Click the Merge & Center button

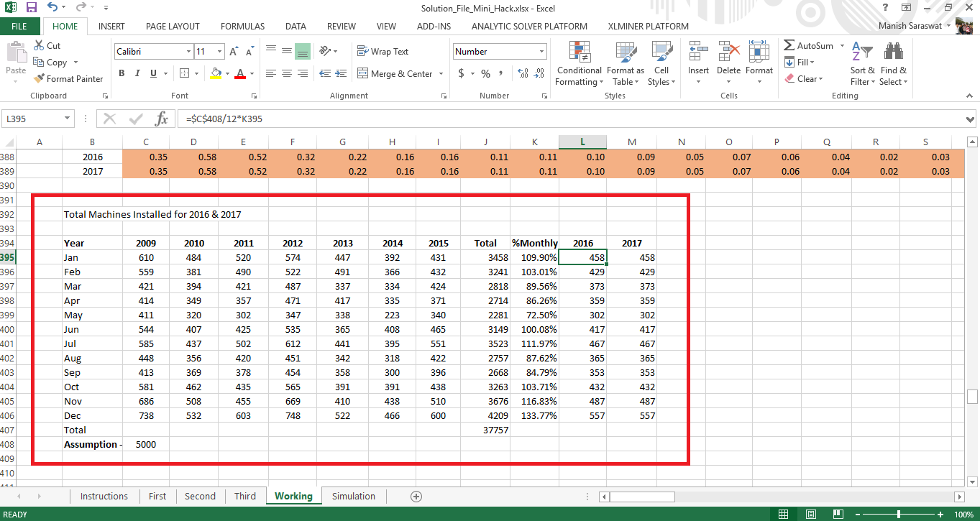coord(395,73)
